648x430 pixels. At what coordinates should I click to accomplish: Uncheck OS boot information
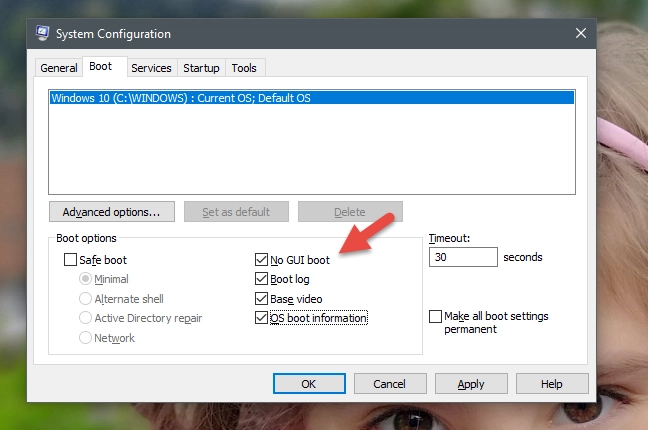tap(261, 318)
